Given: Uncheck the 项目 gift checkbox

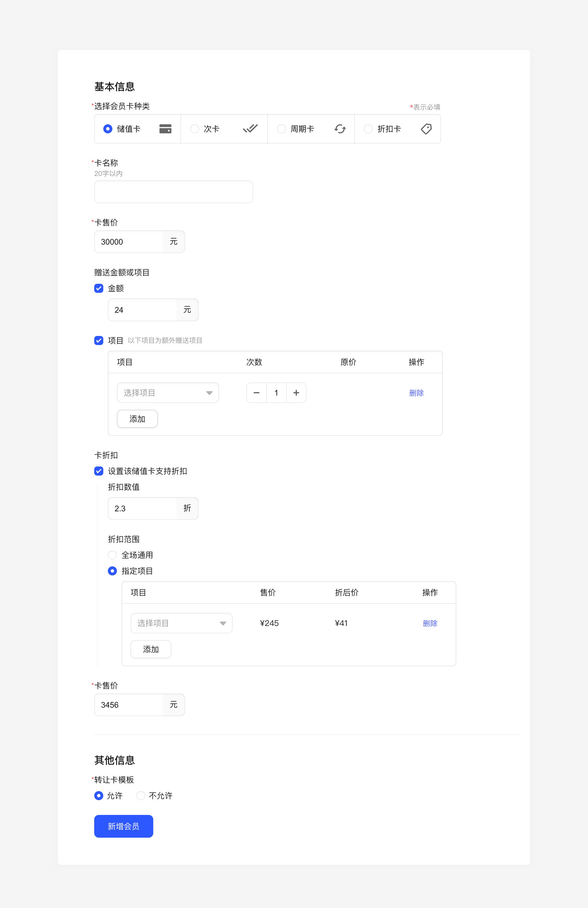Looking at the screenshot, I should click(x=99, y=340).
